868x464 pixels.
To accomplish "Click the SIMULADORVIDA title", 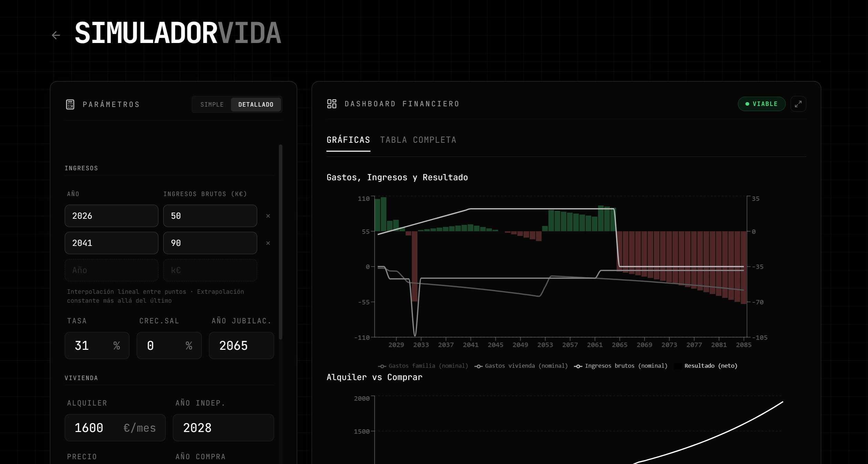I will click(x=178, y=33).
